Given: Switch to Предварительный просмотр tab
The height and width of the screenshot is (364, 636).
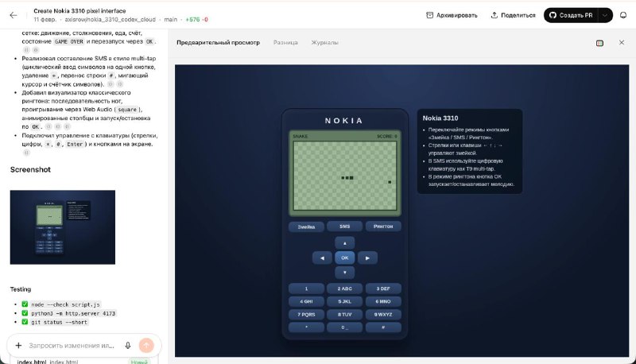Looking at the screenshot, I should tap(218, 43).
